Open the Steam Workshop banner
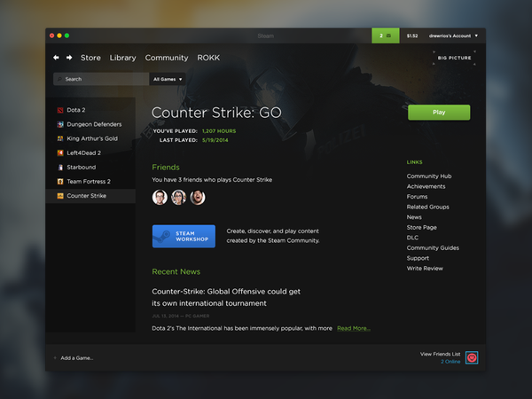This screenshot has height=399, width=532. pyautogui.click(x=184, y=236)
